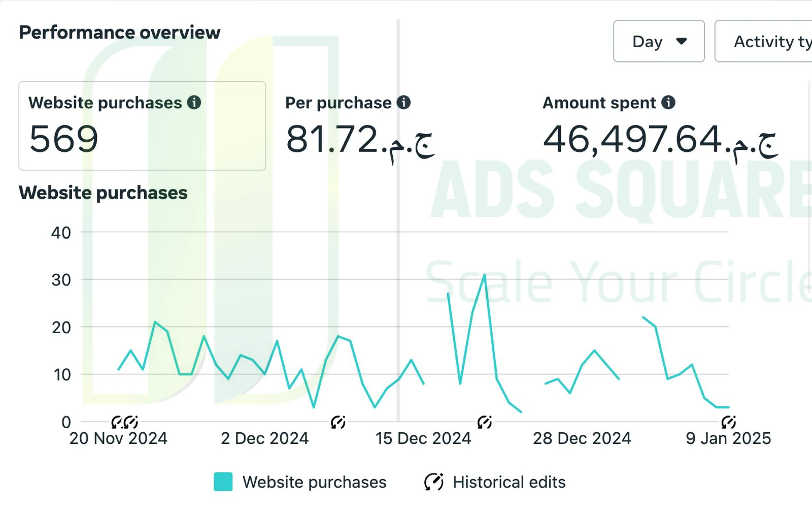812x510 pixels.
Task: Click the 10 y-axis label
Action: pyautogui.click(x=62, y=375)
